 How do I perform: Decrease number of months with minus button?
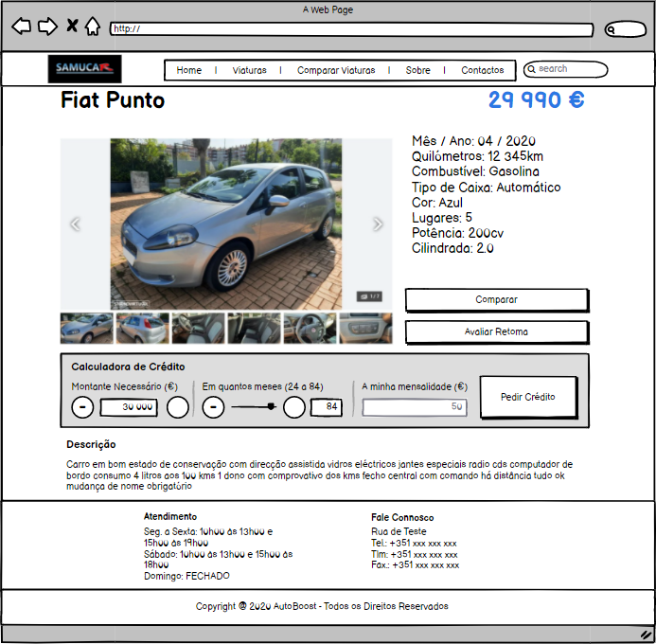(x=214, y=407)
